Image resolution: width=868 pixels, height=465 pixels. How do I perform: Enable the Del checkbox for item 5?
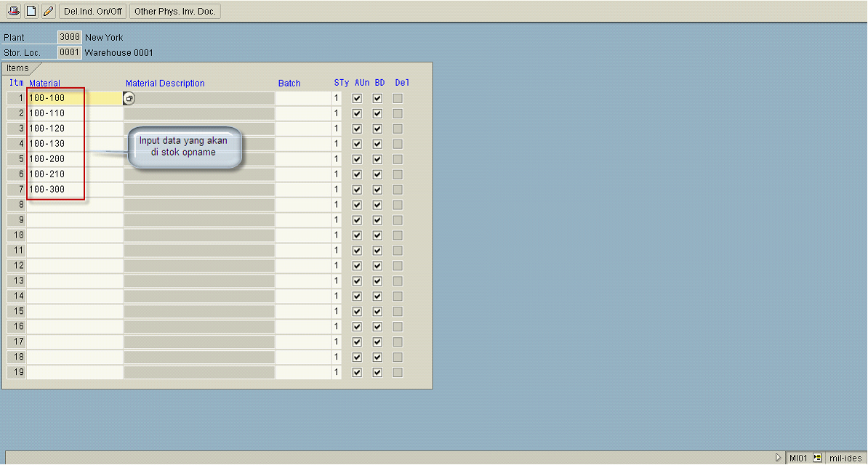[398, 159]
